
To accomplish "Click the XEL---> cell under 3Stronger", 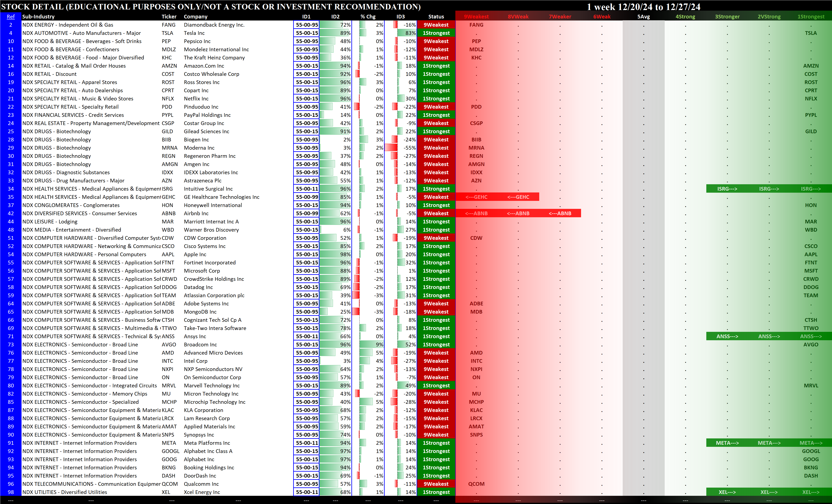I will coord(727,492).
